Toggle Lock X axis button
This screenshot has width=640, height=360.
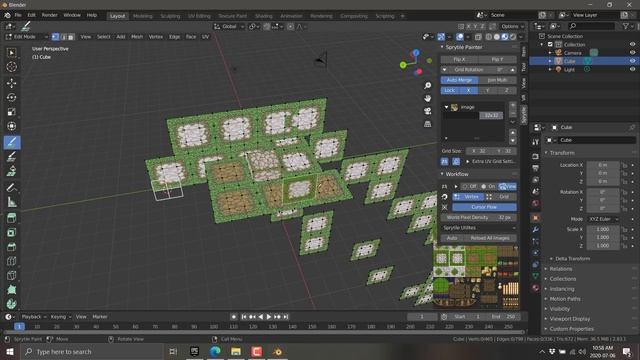(x=469, y=90)
